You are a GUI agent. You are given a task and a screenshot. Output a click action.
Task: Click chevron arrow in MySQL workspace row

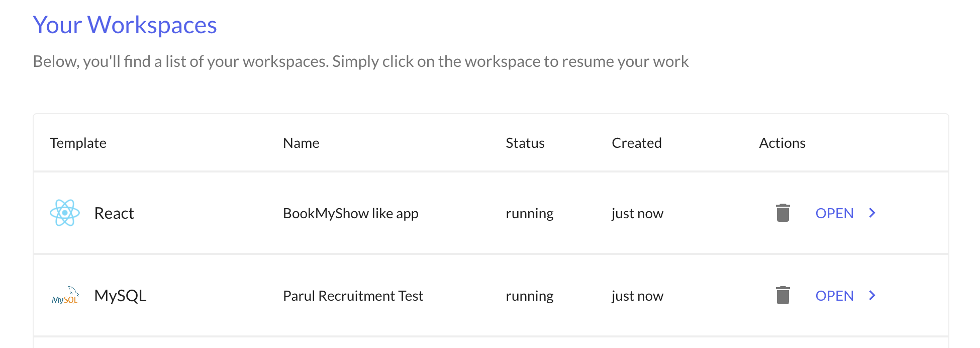(872, 295)
